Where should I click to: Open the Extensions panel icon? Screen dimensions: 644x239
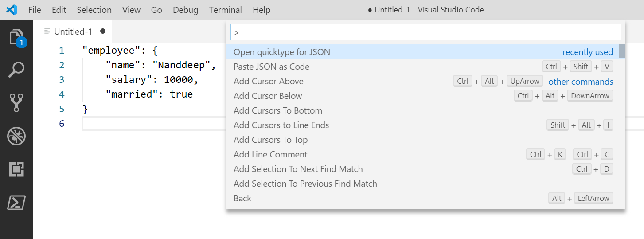[x=16, y=169]
